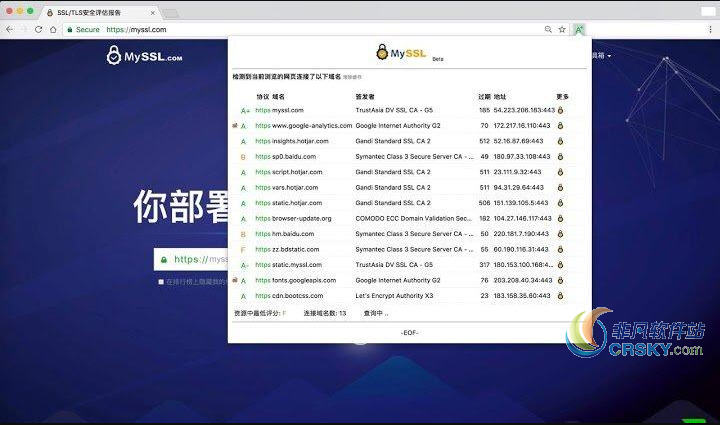Click address 183.158.35.60:443
720x425 pixels.
point(522,296)
